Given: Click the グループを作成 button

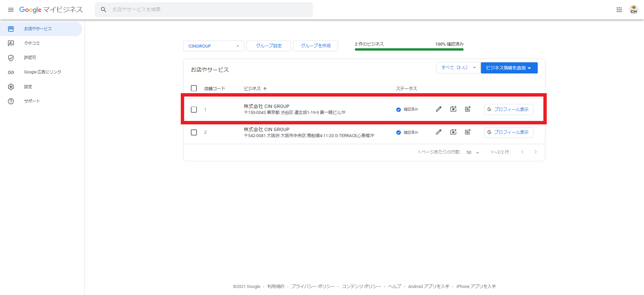Looking at the screenshot, I should [x=316, y=46].
